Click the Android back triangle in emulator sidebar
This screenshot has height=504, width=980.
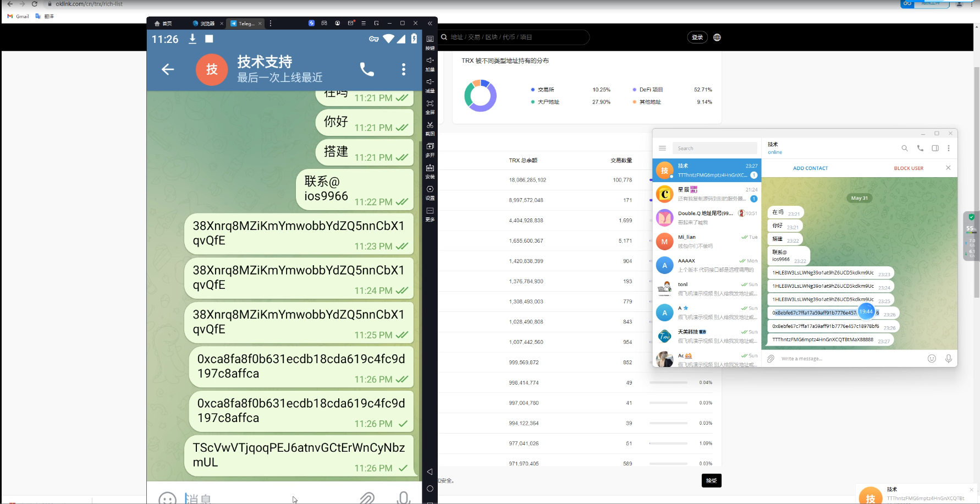click(430, 472)
